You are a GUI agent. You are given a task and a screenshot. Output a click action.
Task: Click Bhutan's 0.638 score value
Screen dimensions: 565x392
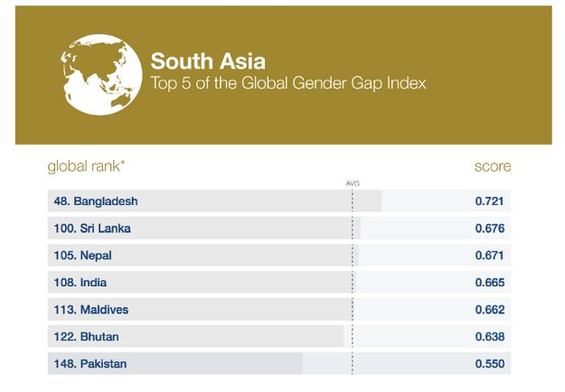click(x=490, y=337)
